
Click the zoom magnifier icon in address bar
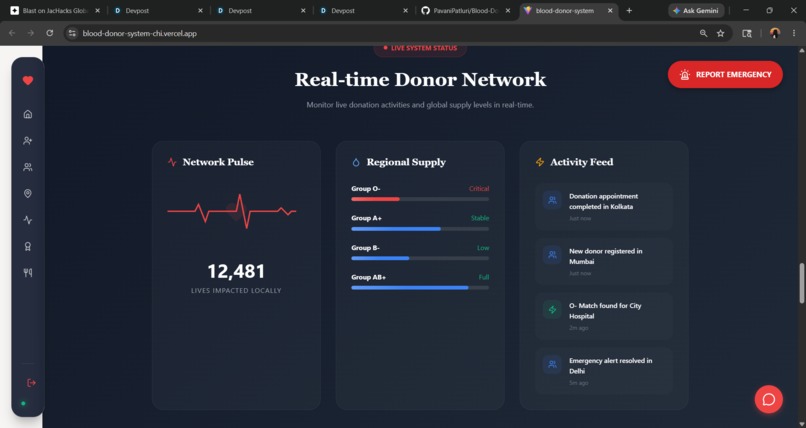[x=703, y=33]
